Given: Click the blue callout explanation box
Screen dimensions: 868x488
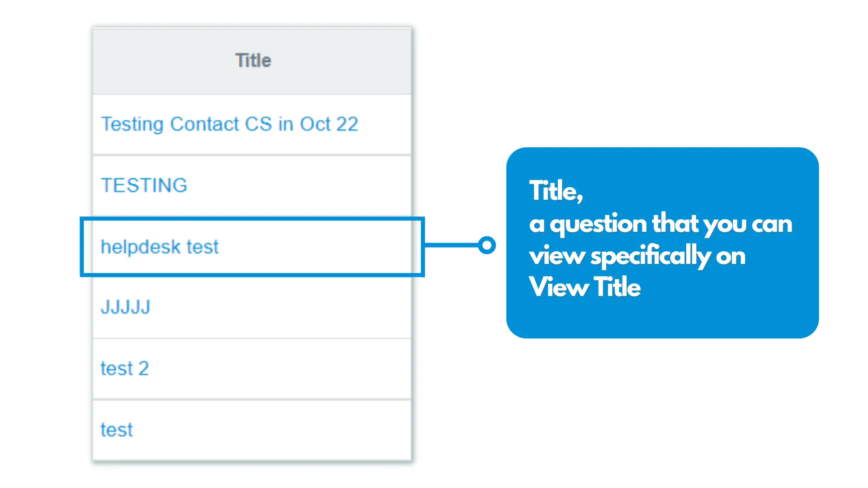Looking at the screenshot, I should click(x=662, y=243).
